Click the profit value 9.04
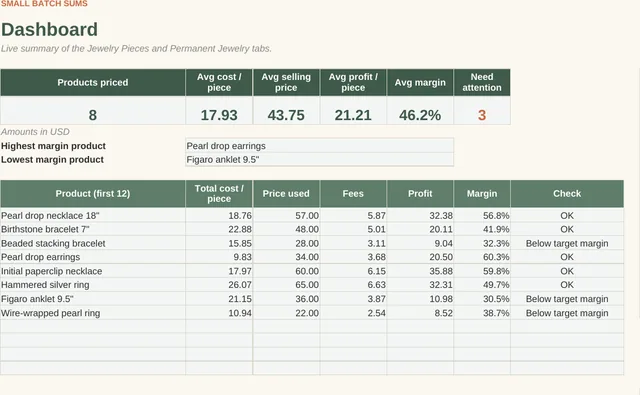This screenshot has height=395, width=640. coord(444,243)
